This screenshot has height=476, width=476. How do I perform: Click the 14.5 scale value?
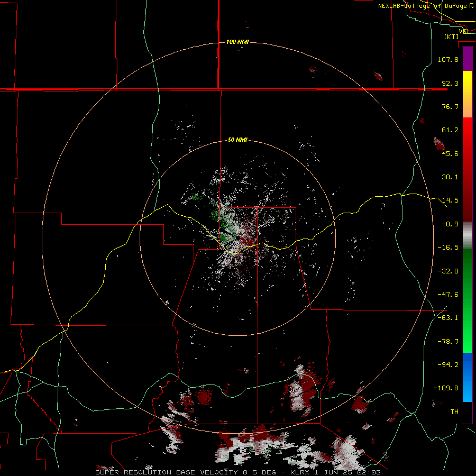450,200
